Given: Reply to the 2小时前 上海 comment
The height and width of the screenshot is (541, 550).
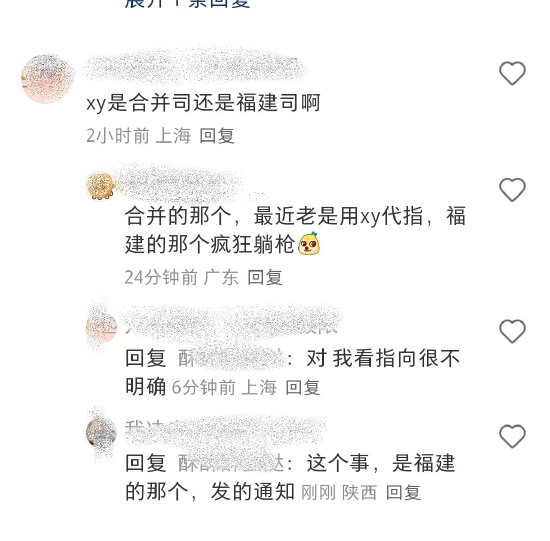Looking at the screenshot, I should tap(217, 135).
